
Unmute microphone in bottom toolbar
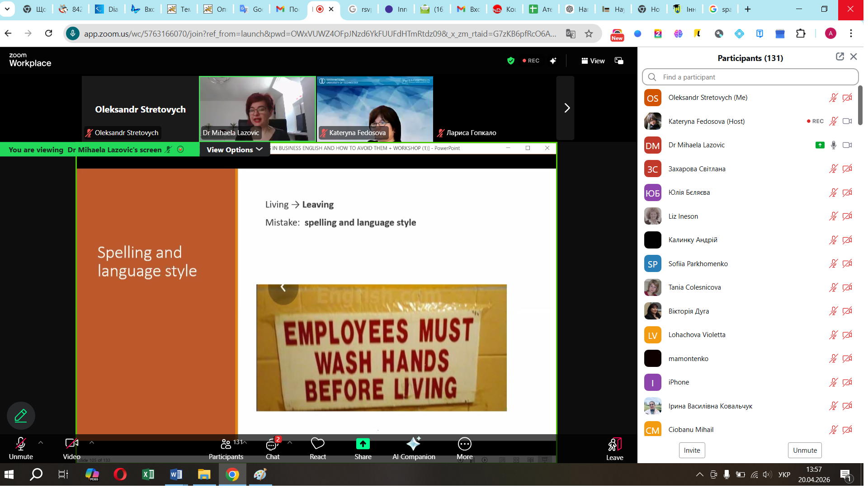point(21,444)
